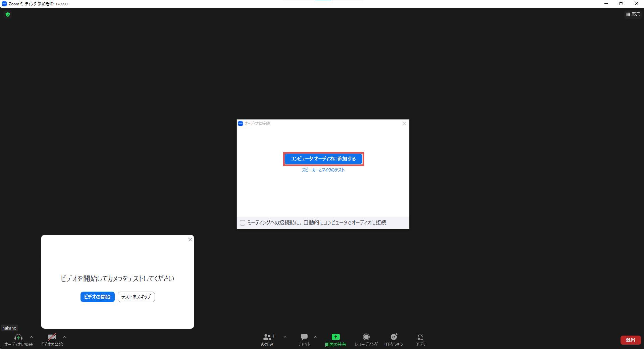Close the Zoom meeting window
The width and height of the screenshot is (644, 349).
pyautogui.click(x=637, y=4)
